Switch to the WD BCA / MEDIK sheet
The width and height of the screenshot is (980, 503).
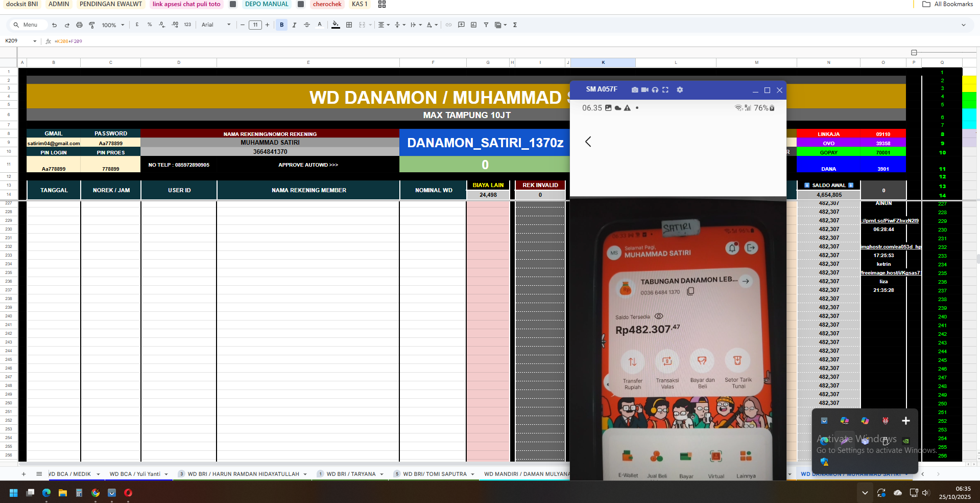[x=75, y=474]
